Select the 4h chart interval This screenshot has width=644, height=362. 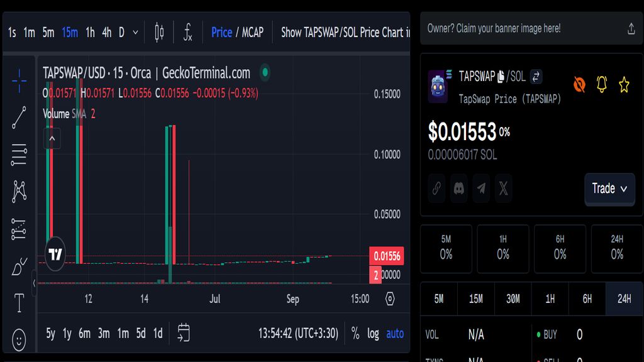tap(107, 33)
